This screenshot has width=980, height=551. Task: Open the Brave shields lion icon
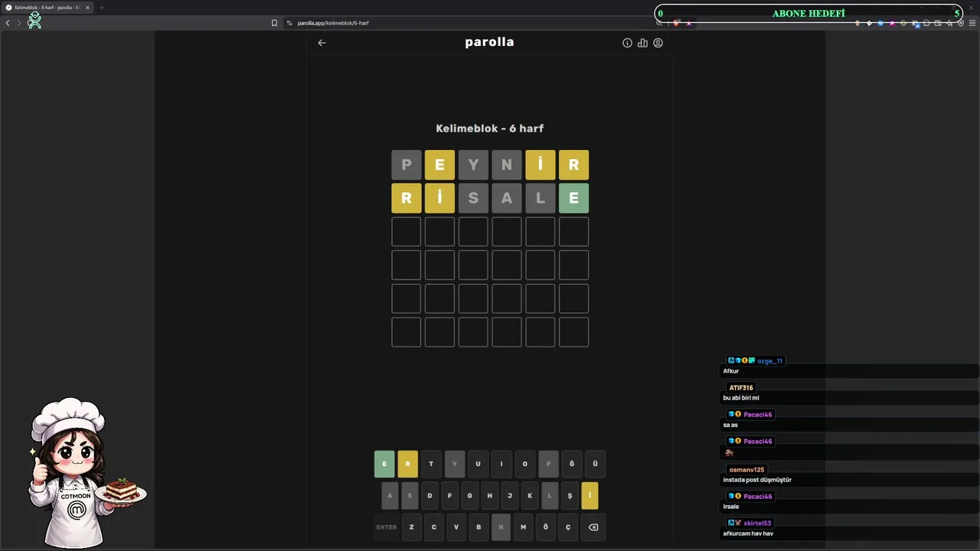pyautogui.click(x=675, y=23)
